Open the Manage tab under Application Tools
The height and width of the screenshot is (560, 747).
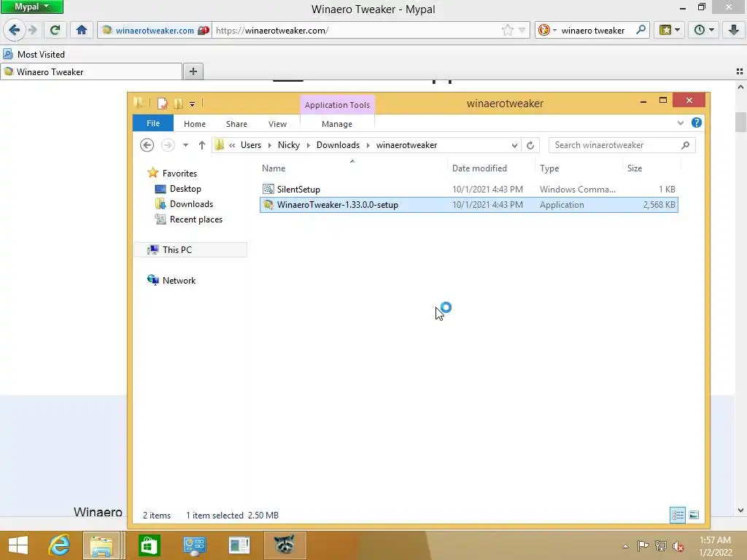337,124
